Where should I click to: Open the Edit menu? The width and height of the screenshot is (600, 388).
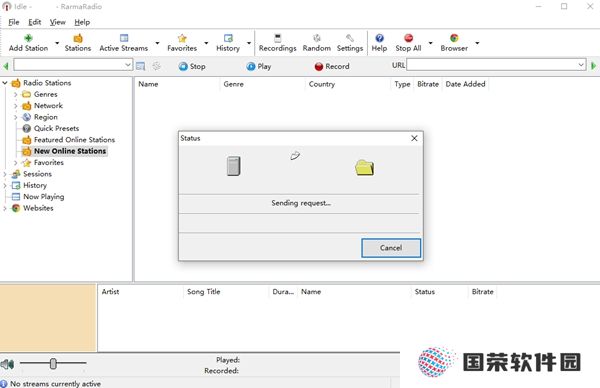[34, 22]
